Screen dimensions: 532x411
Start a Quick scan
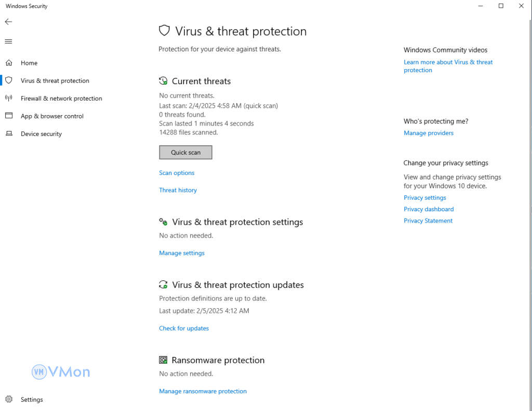[x=185, y=153]
